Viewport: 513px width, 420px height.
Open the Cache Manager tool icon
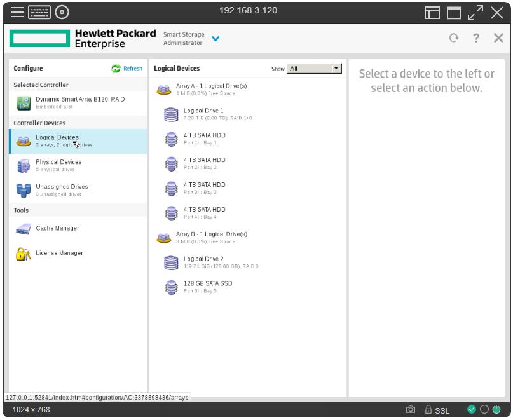pos(24,229)
